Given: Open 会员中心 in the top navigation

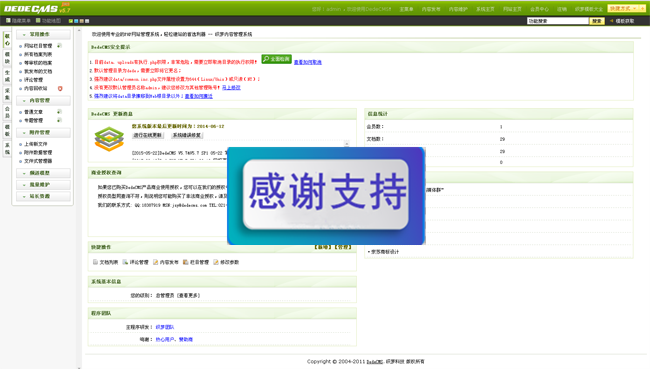Looking at the screenshot, I should [x=539, y=9].
